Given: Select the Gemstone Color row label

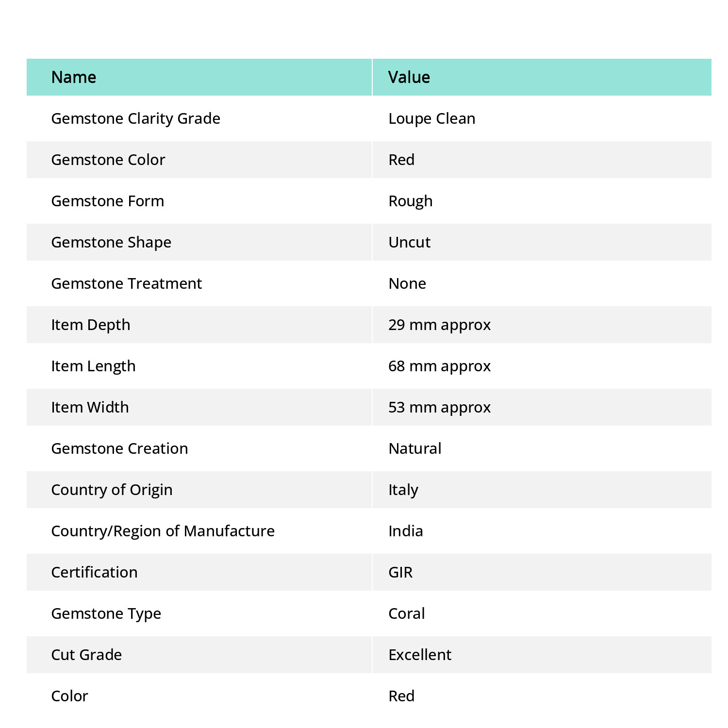Looking at the screenshot, I should point(108,160).
